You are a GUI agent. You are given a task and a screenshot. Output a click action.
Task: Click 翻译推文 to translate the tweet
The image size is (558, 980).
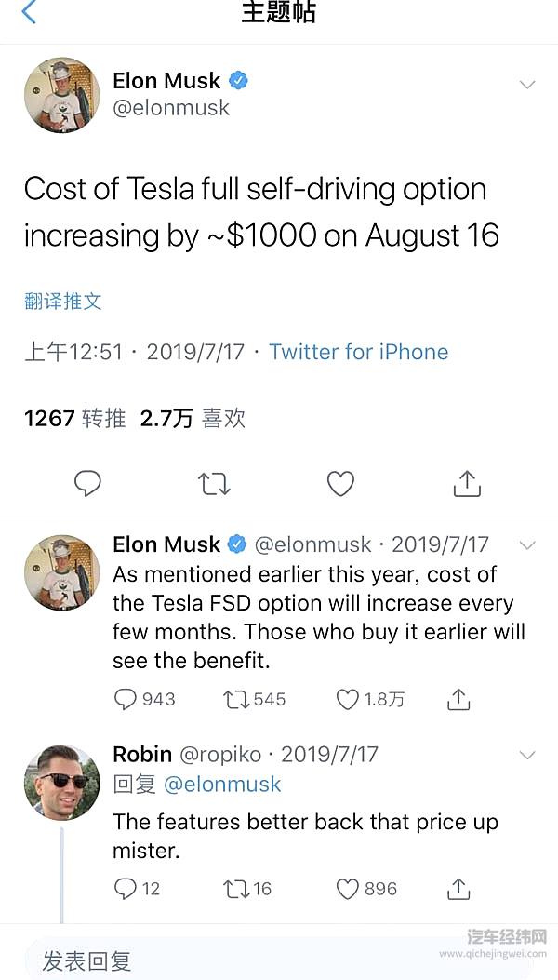(62, 301)
